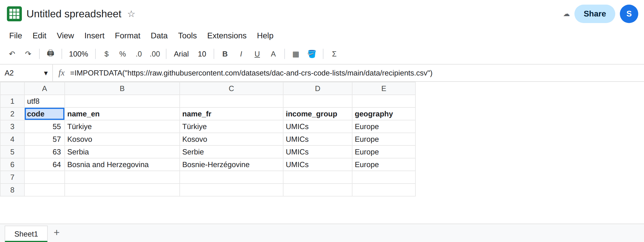The width and height of the screenshot is (644, 242).
Task: Open the Insert menu
Action: pos(94,35)
